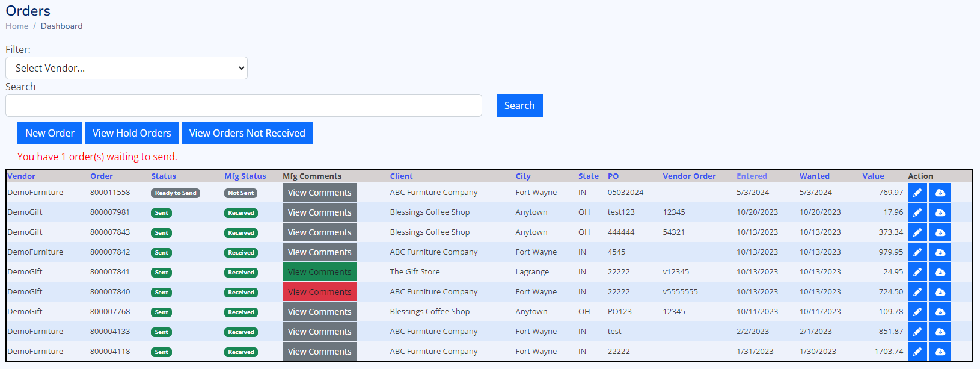
Task: Open the green View Comments for order 800007841
Action: [x=319, y=272]
